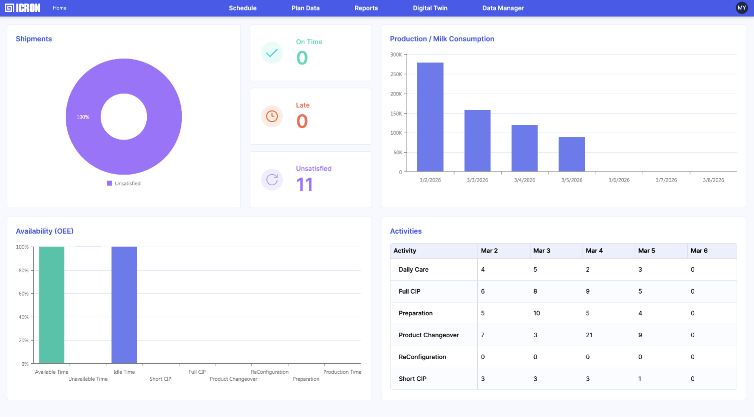This screenshot has height=417, width=754.
Task: Click the tallest milk consumption bar
Action: (x=430, y=116)
